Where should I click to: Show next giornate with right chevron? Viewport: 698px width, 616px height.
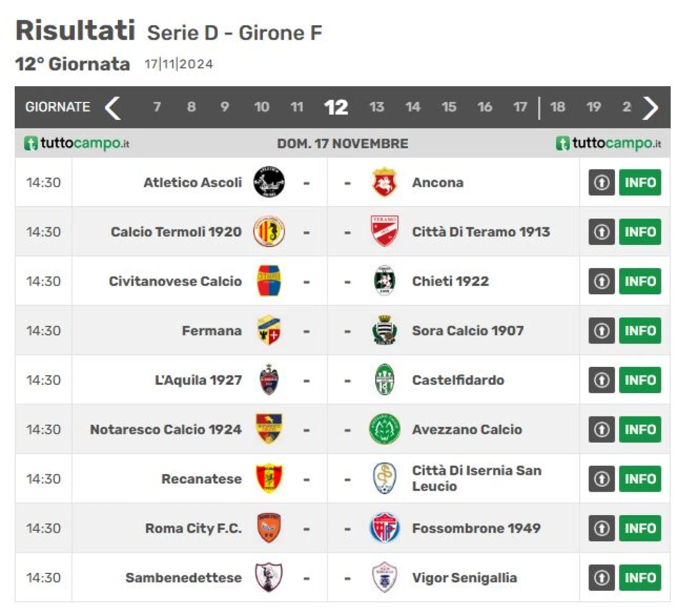[x=650, y=107]
